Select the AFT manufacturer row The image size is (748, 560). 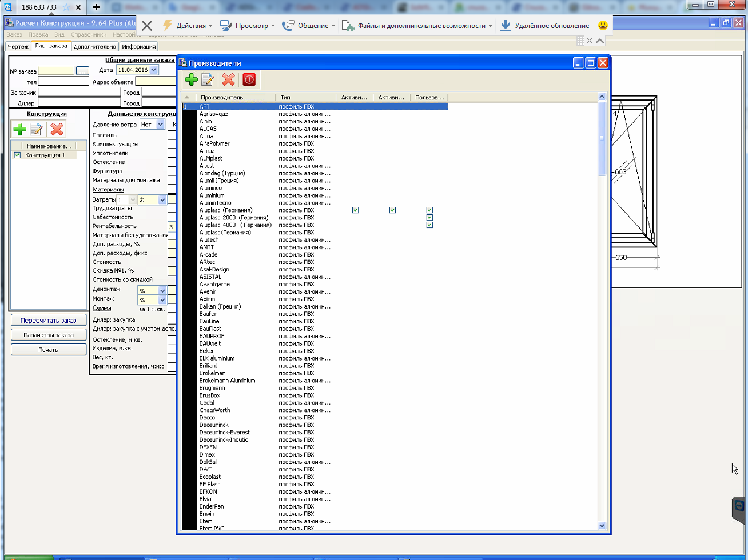315,107
